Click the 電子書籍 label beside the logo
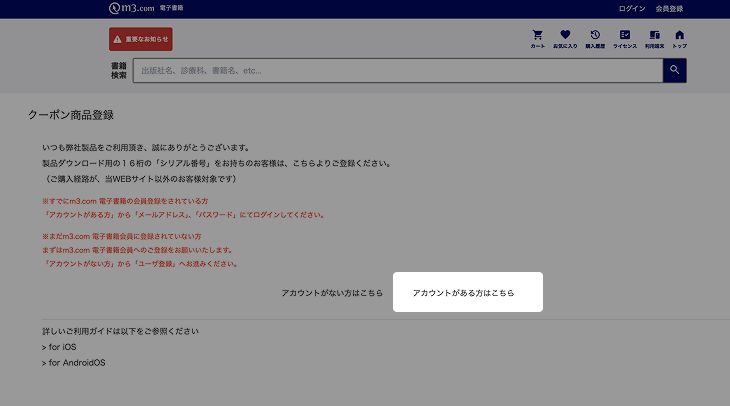Image resolution: width=730 pixels, height=406 pixels. (x=171, y=8)
